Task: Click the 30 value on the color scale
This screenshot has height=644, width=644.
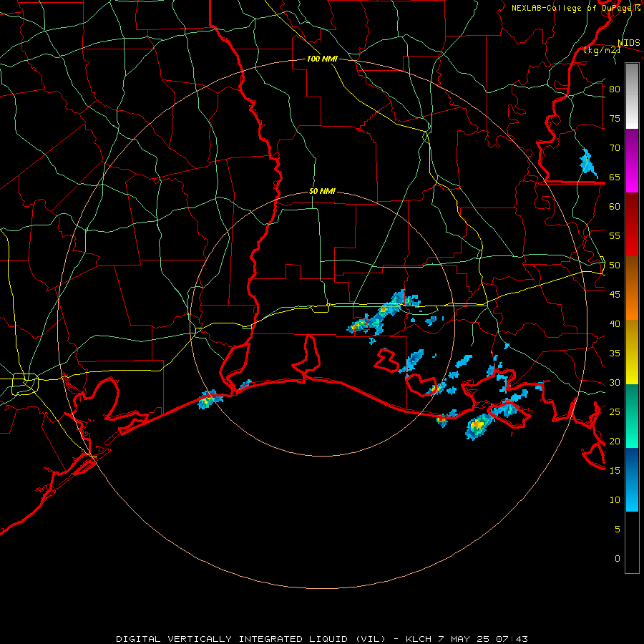Action: 615,382
